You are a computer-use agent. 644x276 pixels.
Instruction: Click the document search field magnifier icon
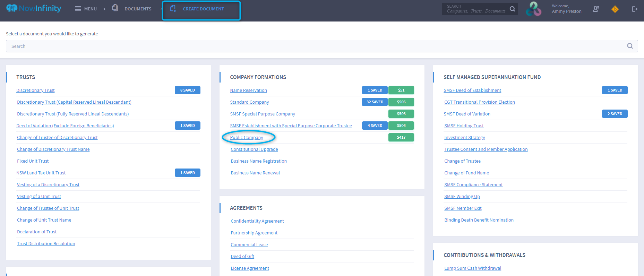(630, 46)
